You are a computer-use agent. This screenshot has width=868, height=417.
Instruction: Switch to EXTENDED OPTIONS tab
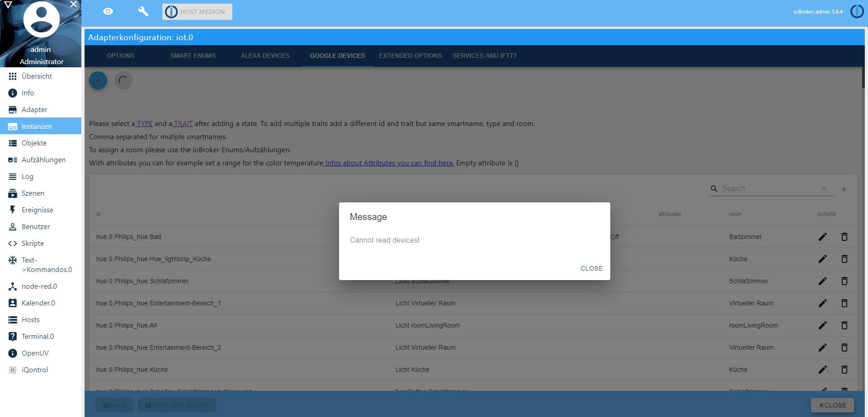(410, 56)
